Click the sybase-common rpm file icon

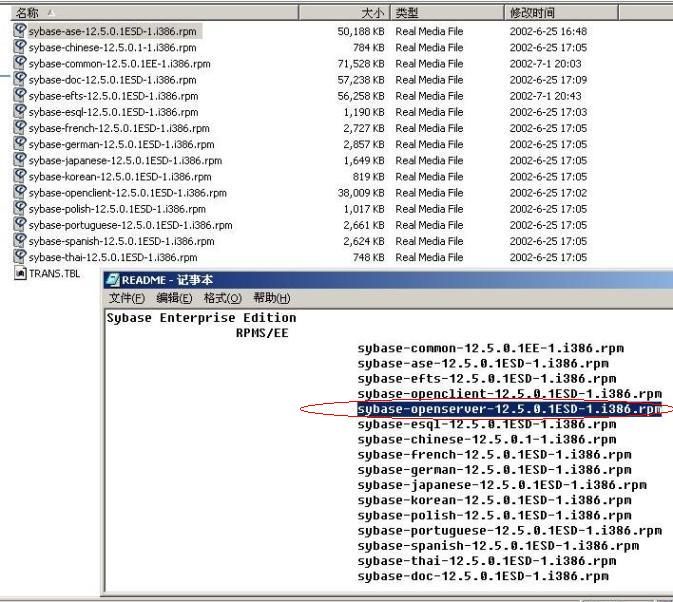point(20,63)
